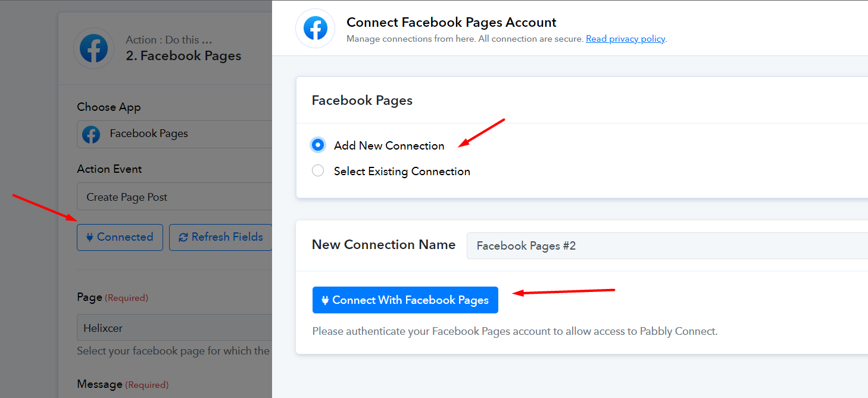868x398 pixels.
Task: Click the Facebook logo in the Connect Account header
Action: point(315,28)
